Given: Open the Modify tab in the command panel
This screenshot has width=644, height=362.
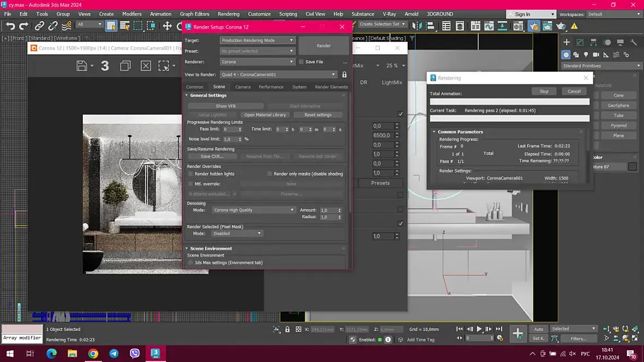Looking at the screenshot, I should click(580, 42).
